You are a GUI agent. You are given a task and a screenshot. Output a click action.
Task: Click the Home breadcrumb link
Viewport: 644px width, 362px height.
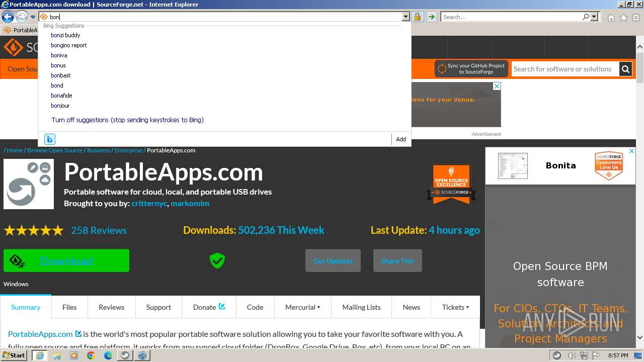(x=15, y=150)
